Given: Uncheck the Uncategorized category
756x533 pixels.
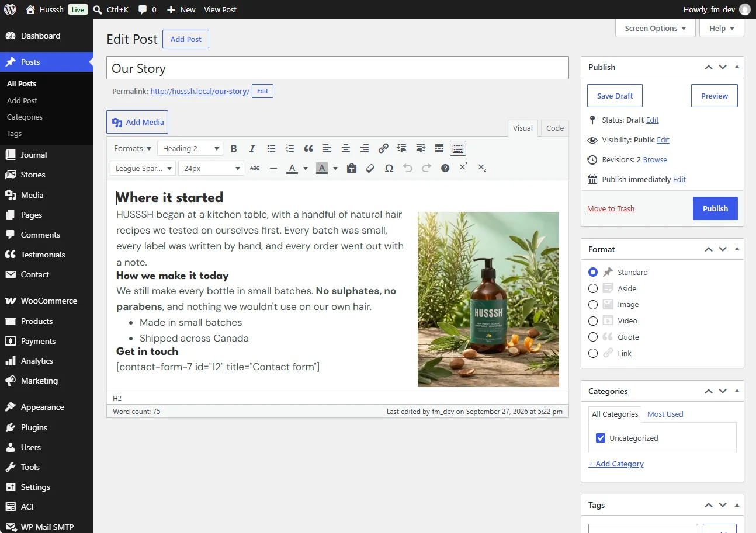Looking at the screenshot, I should 601,438.
